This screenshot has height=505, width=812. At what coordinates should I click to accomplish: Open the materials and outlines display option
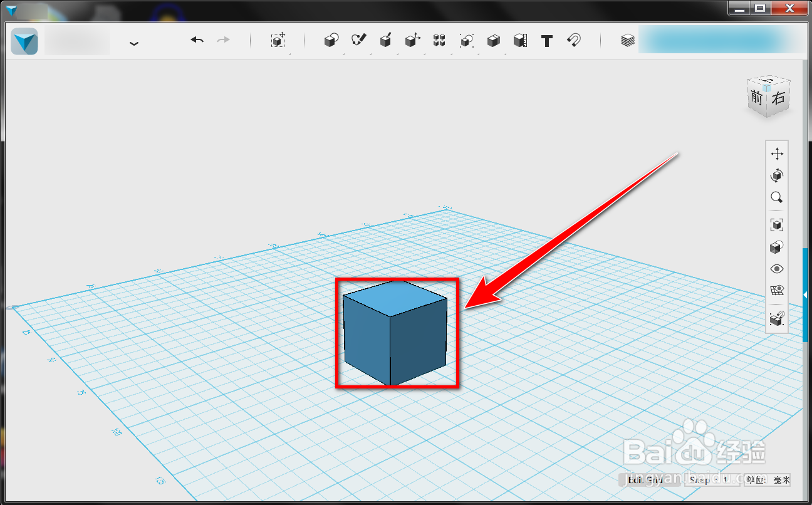[x=777, y=247]
